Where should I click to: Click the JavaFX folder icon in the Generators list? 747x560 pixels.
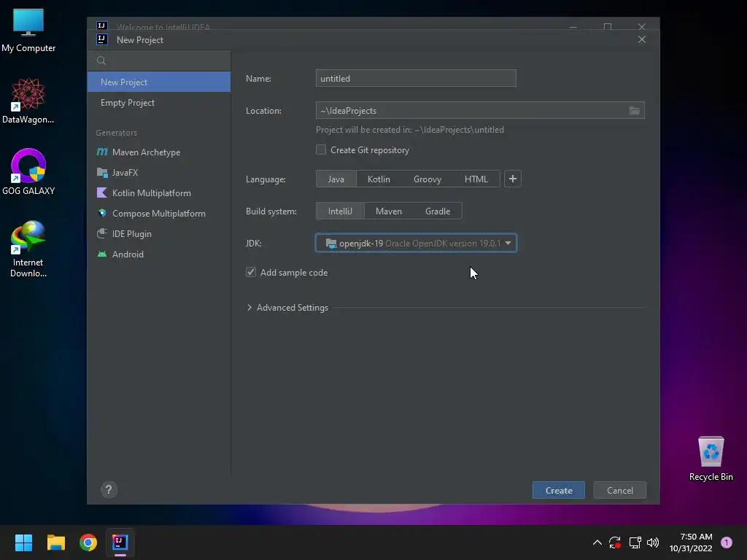[x=102, y=172]
